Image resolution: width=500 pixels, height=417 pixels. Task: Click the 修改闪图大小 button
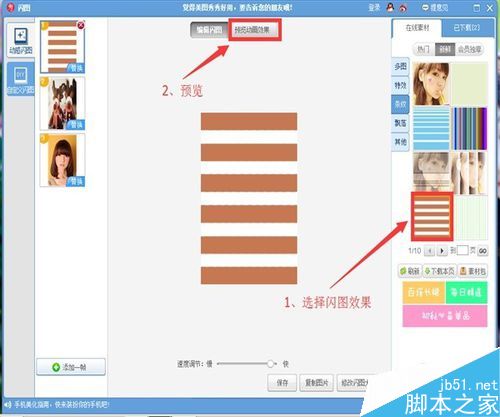coord(354,383)
